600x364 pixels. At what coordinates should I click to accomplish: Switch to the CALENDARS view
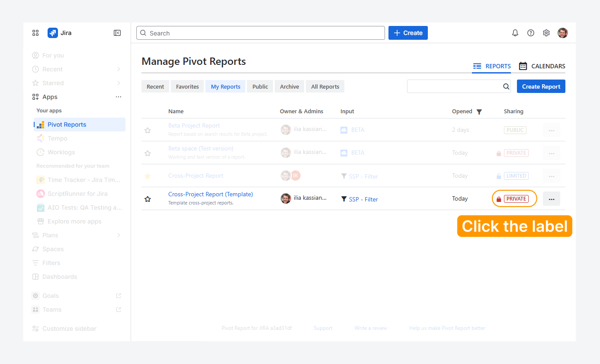pyautogui.click(x=542, y=66)
